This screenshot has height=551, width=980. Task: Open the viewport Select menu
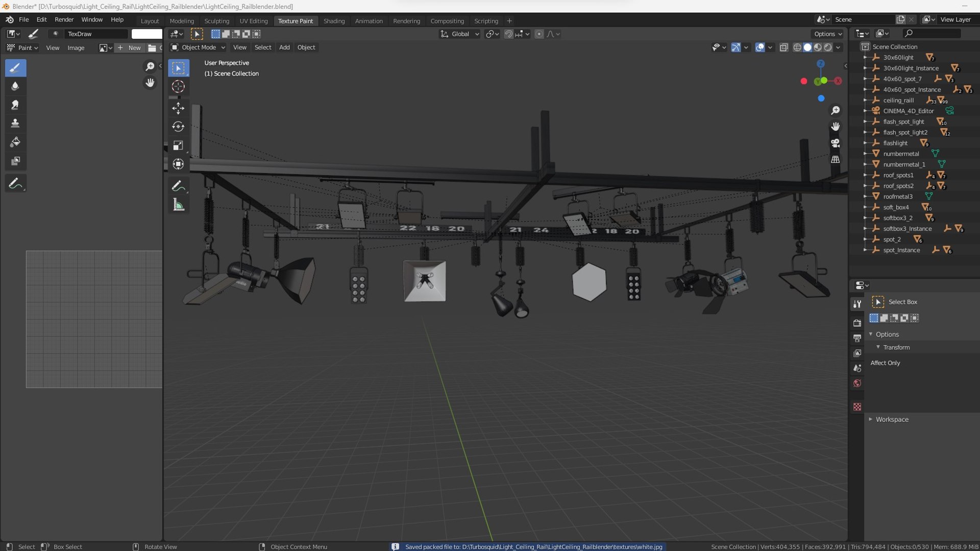[263, 47]
